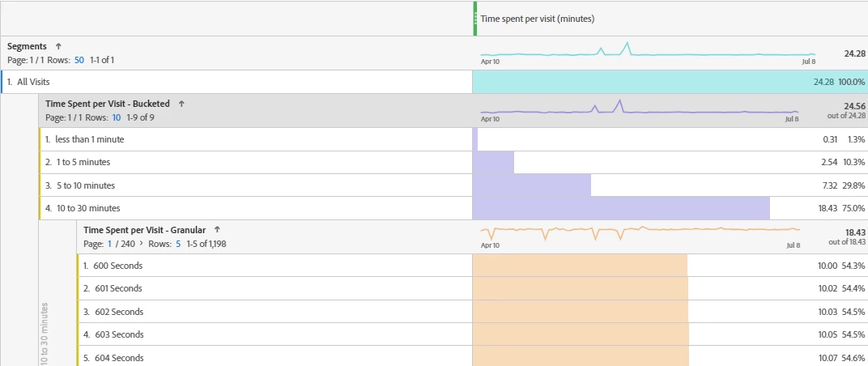
Task: Click the 18.43 75.0% value cell
Action: click(670, 208)
